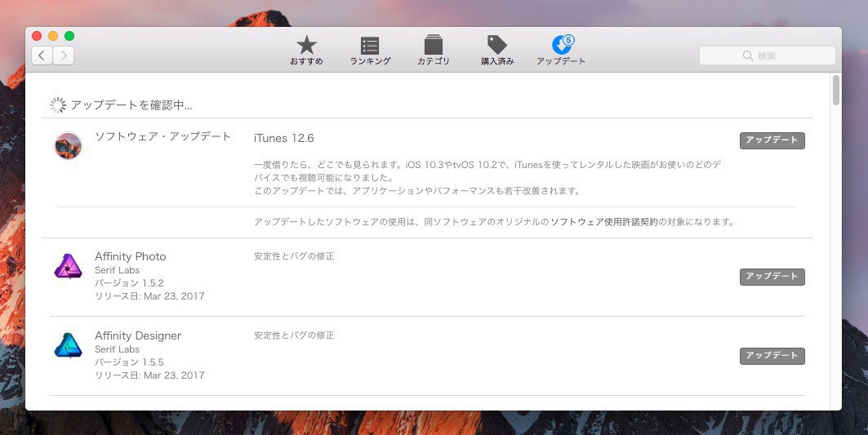
Task: Go forward with the right chevron
Action: pos(64,55)
